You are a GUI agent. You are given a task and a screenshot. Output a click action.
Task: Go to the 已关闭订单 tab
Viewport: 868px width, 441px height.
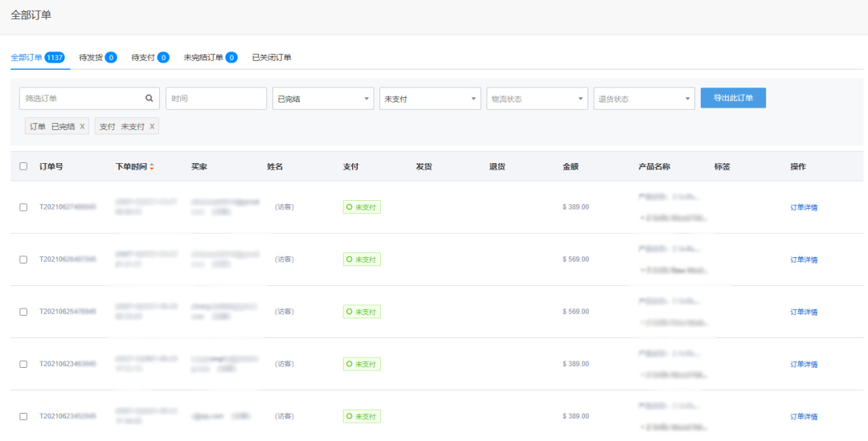click(x=272, y=58)
